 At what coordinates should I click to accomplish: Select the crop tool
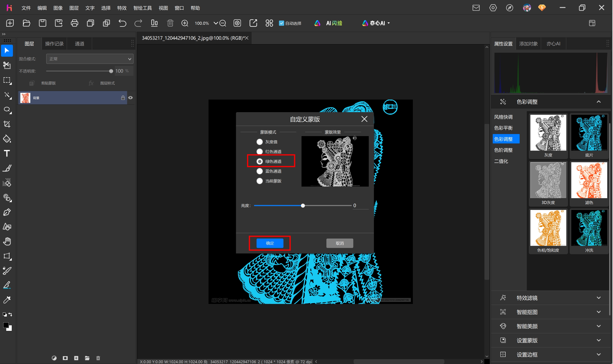pyautogui.click(x=7, y=124)
